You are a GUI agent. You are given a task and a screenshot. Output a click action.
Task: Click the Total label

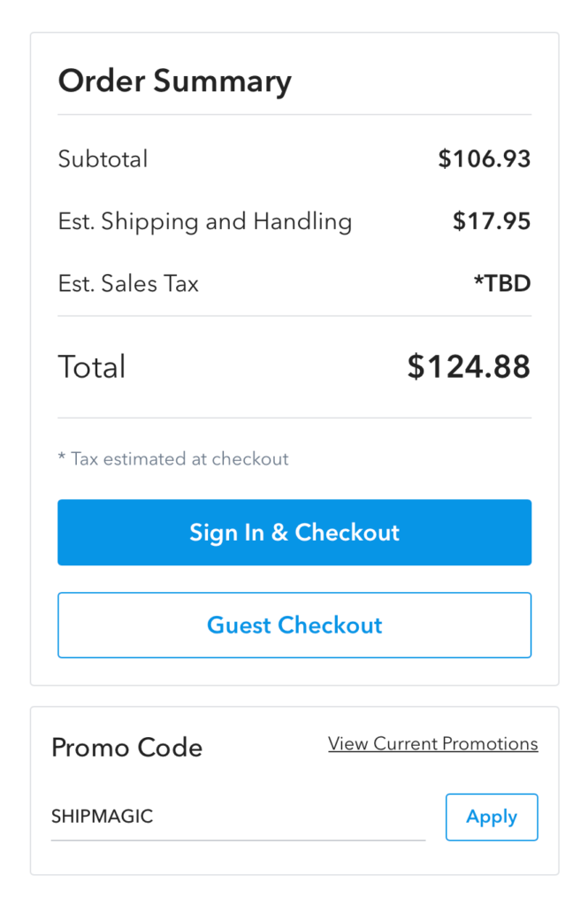pos(92,367)
